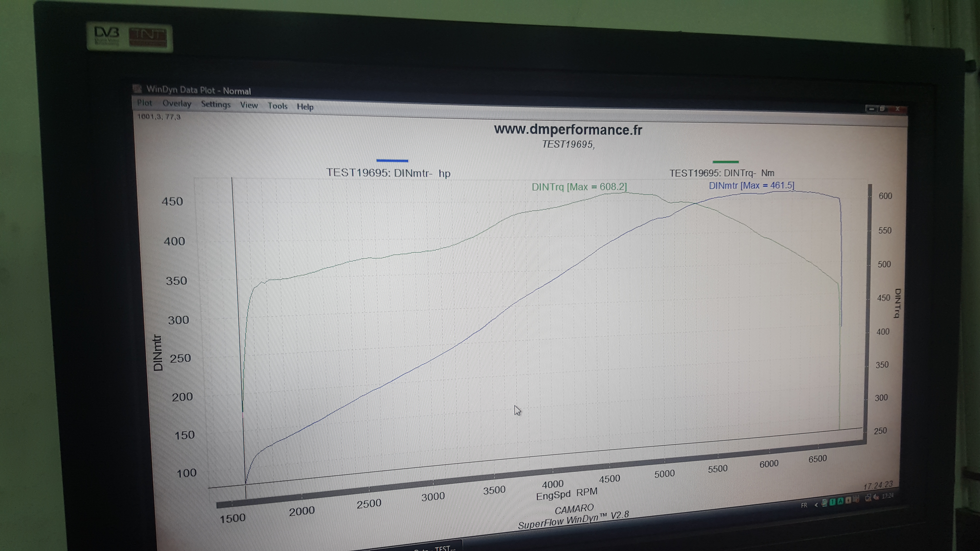
Task: Click the www.dmperformance.fr chart title
Action: coord(568,130)
